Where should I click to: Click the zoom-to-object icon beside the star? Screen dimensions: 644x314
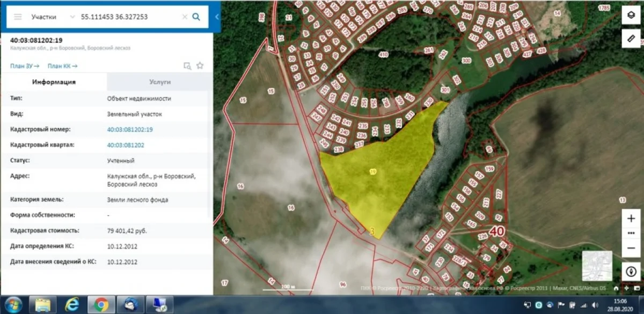187,66
